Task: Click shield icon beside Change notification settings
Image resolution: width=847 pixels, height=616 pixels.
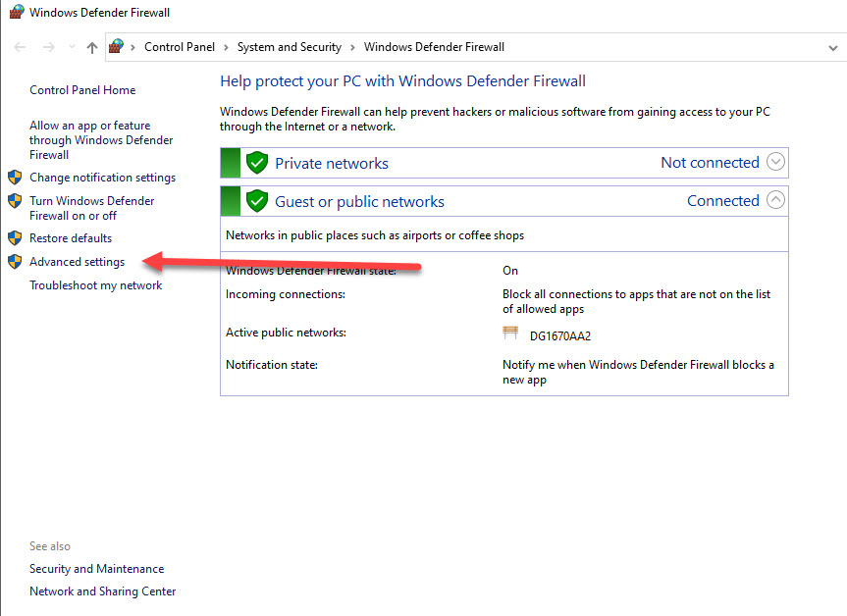Action: pyautogui.click(x=15, y=178)
